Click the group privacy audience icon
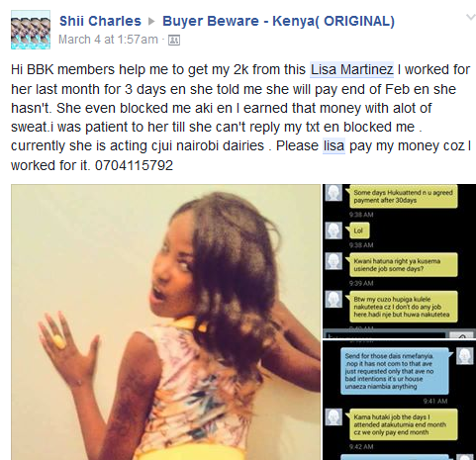This screenshot has height=460, width=476. (x=174, y=41)
